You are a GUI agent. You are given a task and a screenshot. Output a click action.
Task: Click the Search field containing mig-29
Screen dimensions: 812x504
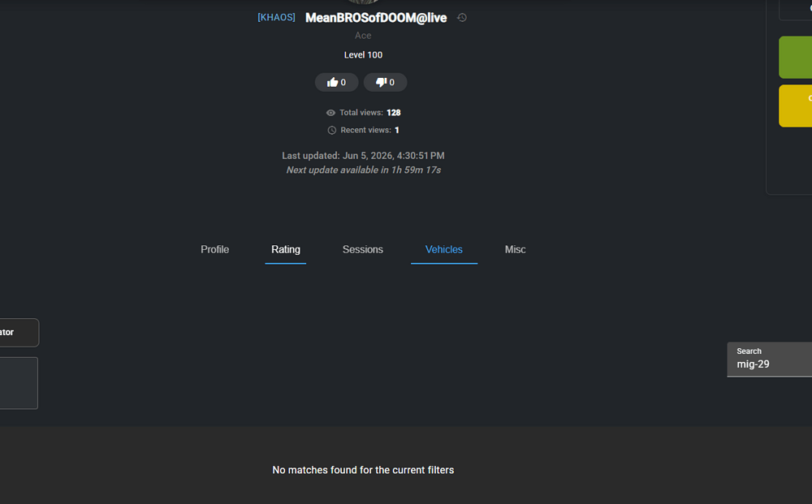point(770,360)
